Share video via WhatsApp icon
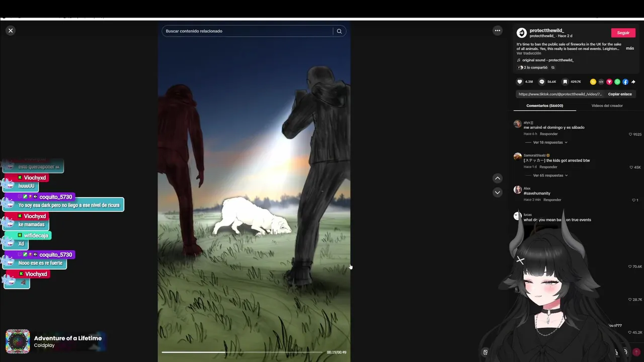 [x=617, y=81]
